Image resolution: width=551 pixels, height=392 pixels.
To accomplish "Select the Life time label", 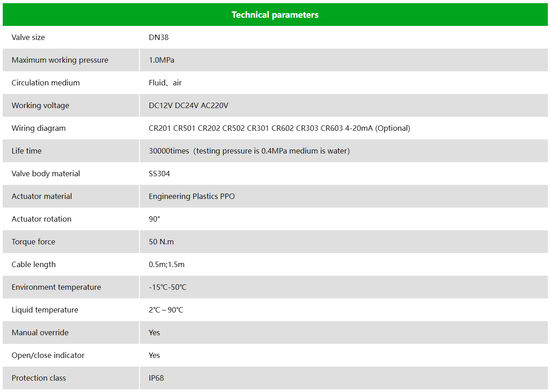I will click(27, 151).
